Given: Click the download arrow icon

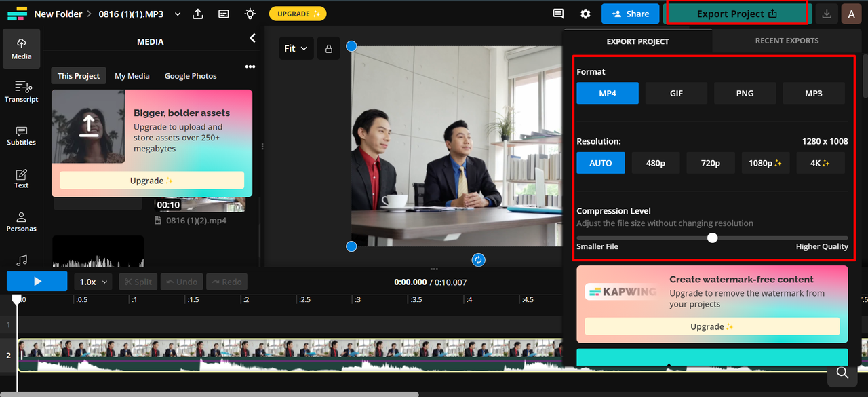Looking at the screenshot, I should click(826, 14).
